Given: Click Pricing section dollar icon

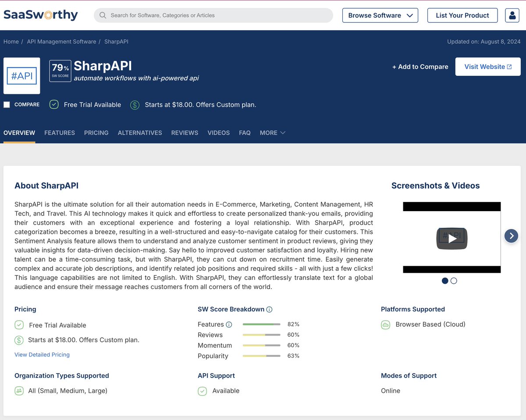Looking at the screenshot, I should (x=19, y=340).
